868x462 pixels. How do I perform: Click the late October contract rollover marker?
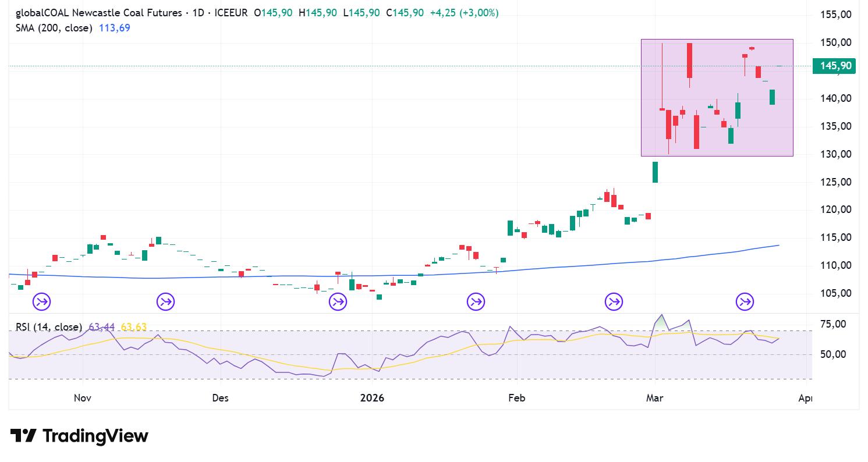(42, 301)
